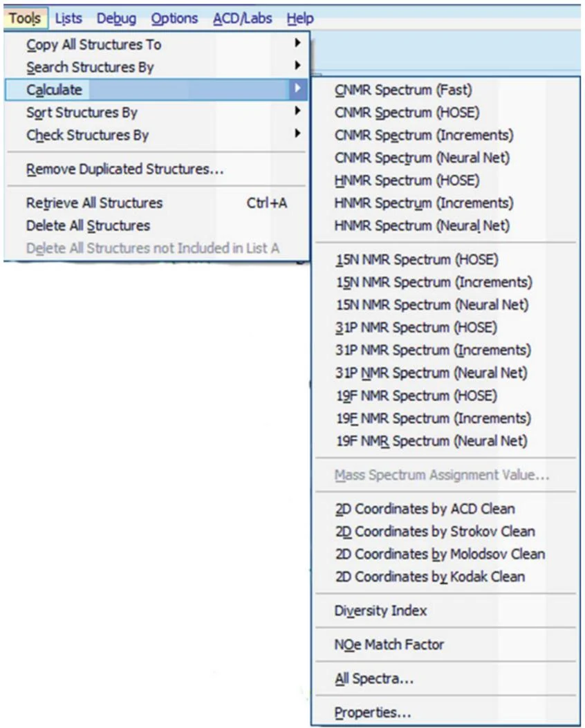This screenshot has width=585, height=728.
Task: Open the ACD/Labs menu
Action: coord(242,19)
